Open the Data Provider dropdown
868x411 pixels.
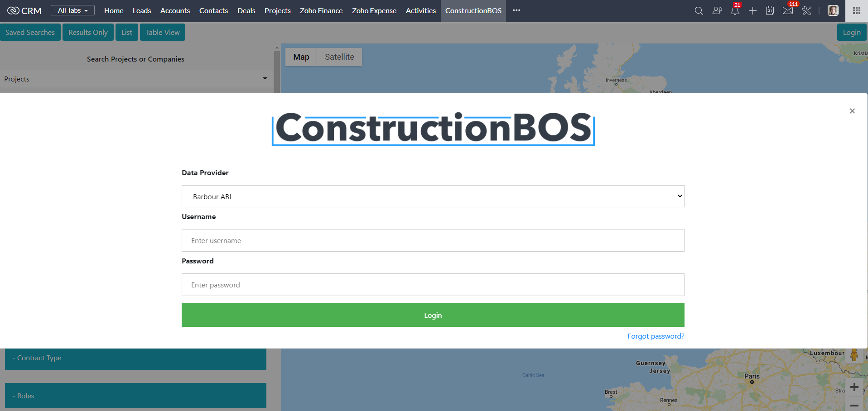coord(433,196)
